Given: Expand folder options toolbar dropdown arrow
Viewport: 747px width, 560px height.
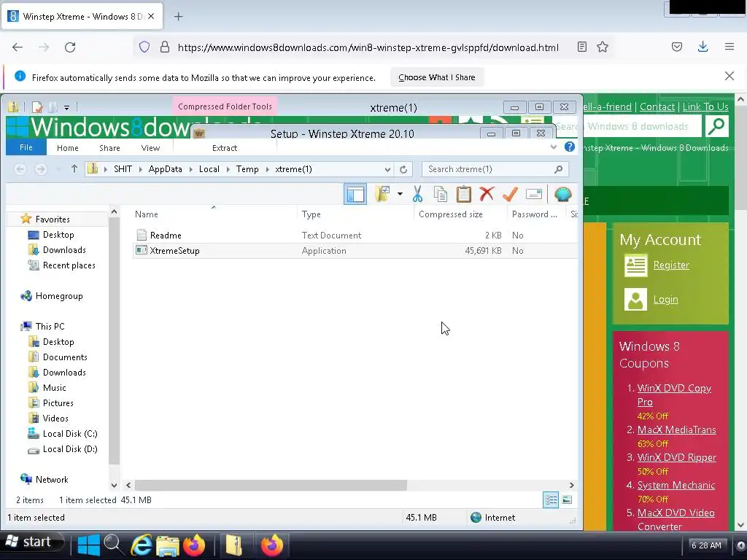Looking at the screenshot, I should [x=400, y=194].
